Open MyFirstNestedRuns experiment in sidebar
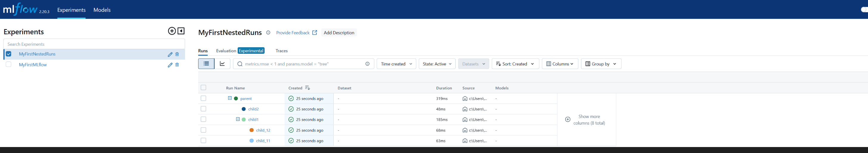The image size is (868, 153). (37, 54)
